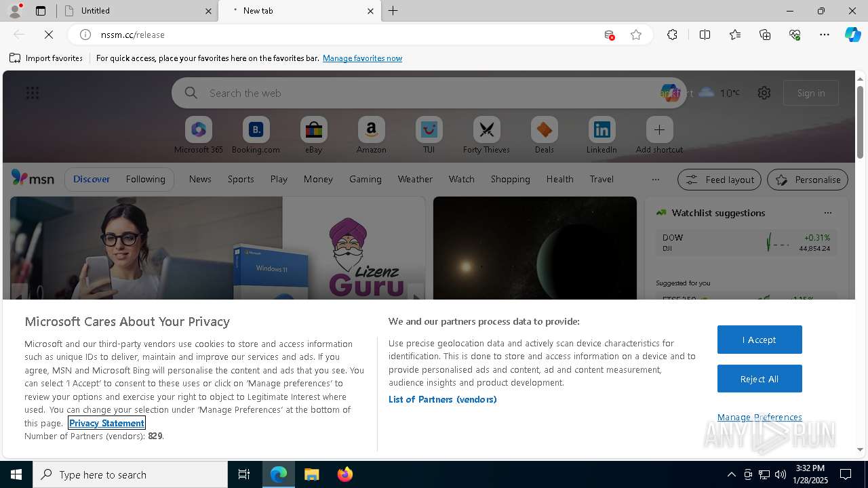Viewport: 868px width, 488px height.
Task: Close the Untitled tab
Action: point(208,11)
